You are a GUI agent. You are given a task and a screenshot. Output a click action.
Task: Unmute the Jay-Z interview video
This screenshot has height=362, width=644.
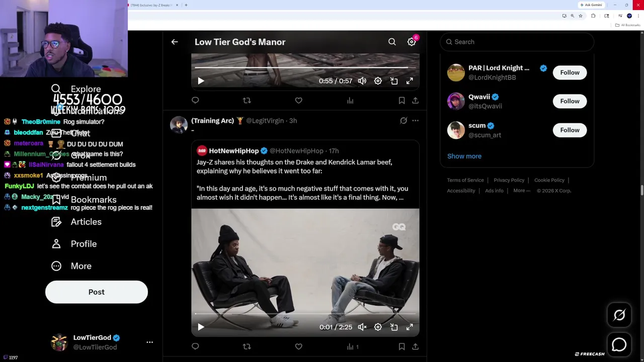click(362, 327)
